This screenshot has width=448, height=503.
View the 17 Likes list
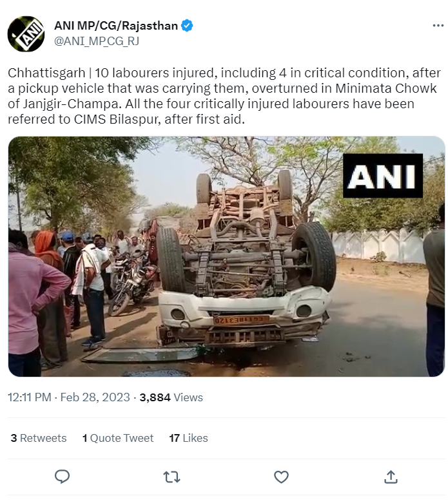[188, 438]
